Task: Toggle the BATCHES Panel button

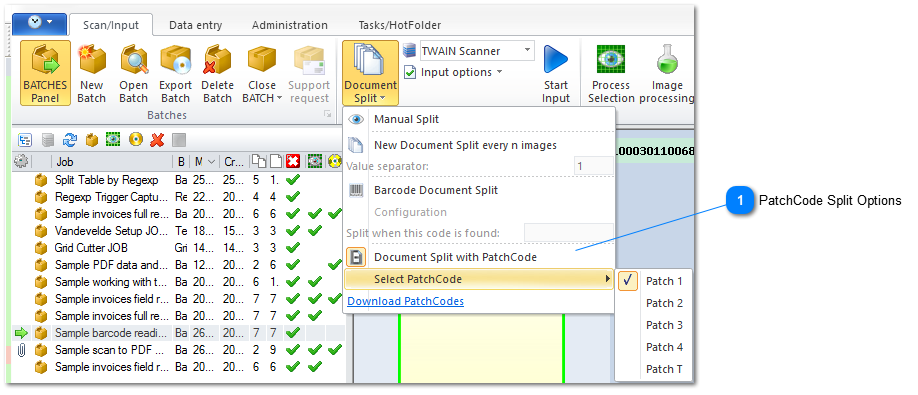Action: (x=45, y=73)
